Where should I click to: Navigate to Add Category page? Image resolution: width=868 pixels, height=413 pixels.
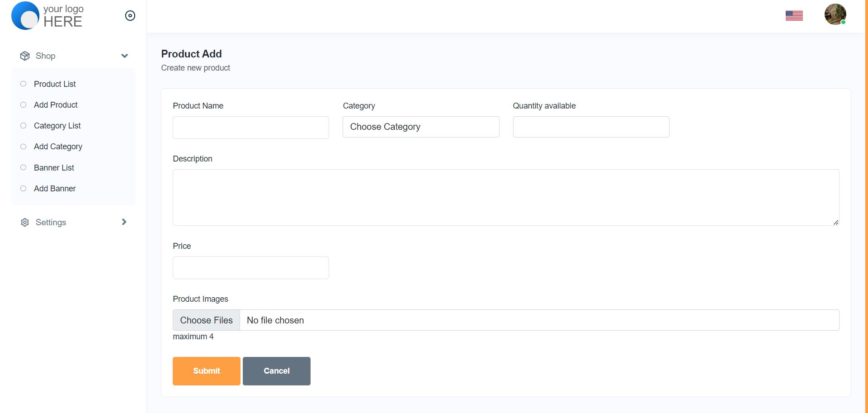point(58,147)
